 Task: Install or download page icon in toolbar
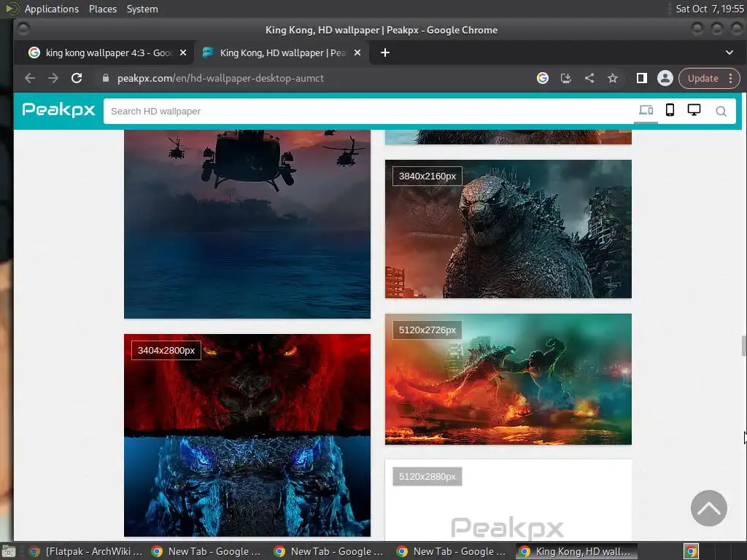click(565, 78)
